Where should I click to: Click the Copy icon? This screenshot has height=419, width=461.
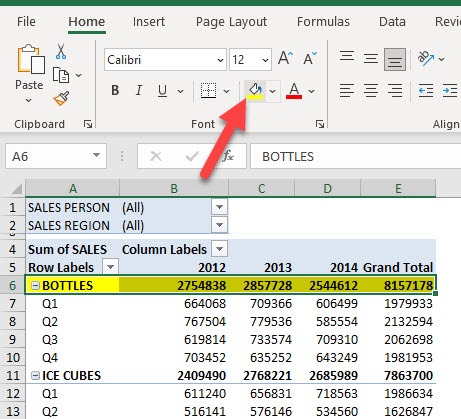click(x=61, y=75)
